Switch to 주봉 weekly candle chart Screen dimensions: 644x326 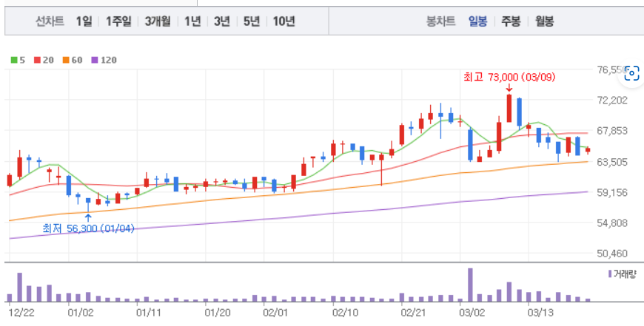point(511,21)
